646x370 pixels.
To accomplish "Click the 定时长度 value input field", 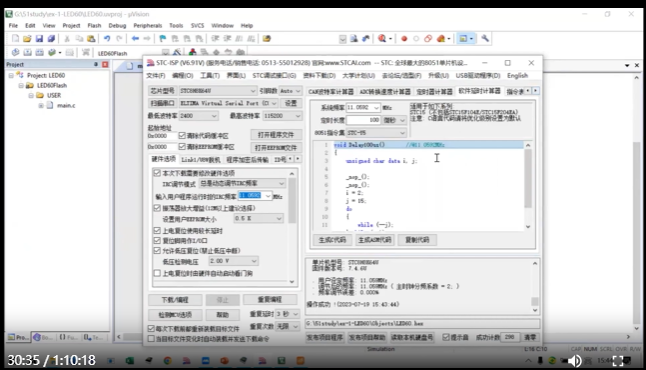I will (x=363, y=120).
